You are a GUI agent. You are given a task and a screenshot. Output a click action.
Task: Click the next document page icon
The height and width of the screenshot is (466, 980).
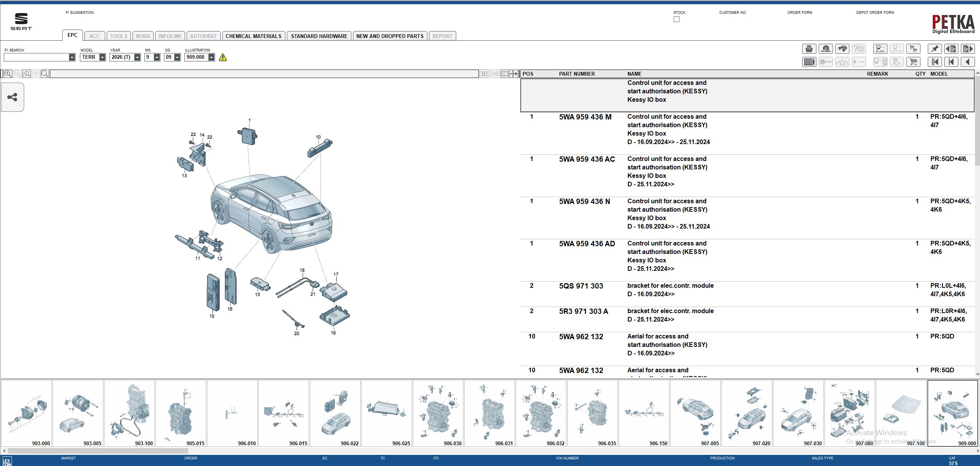968,49
